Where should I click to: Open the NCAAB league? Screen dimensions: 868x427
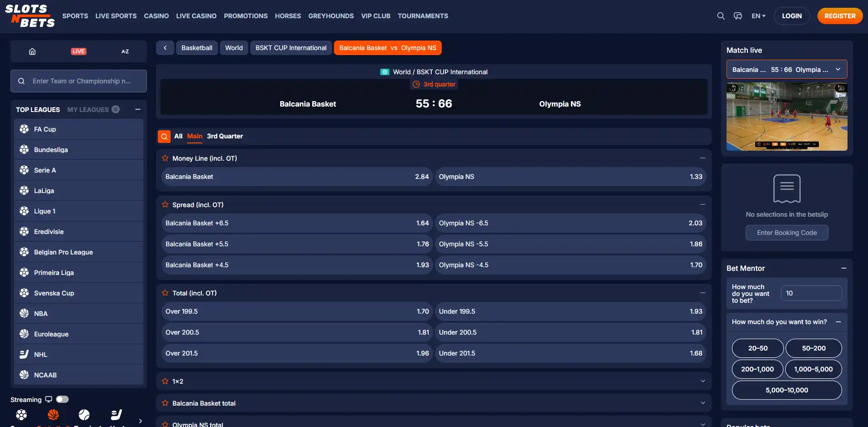click(79, 375)
